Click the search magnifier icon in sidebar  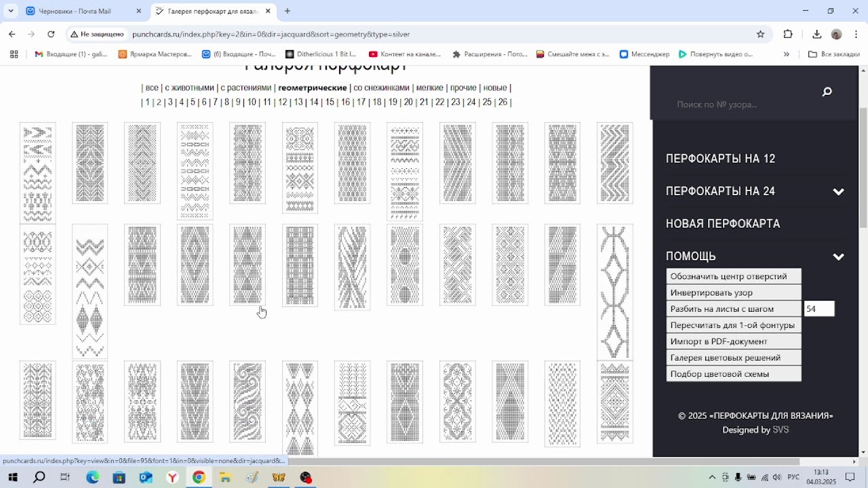click(x=827, y=92)
